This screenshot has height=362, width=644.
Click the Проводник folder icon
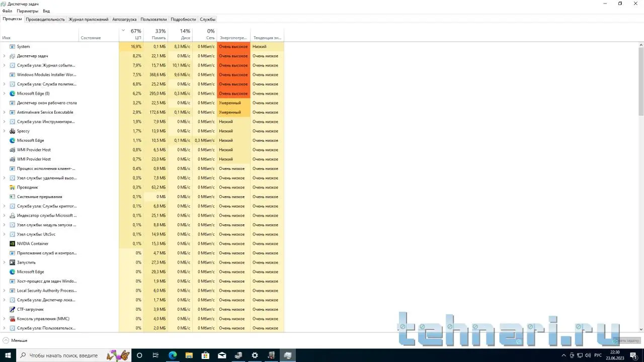(13, 188)
